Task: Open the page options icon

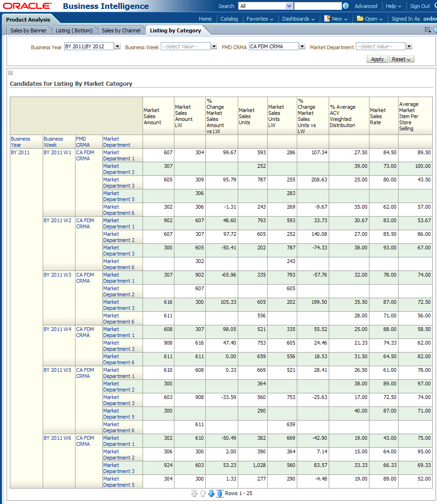Action: (x=428, y=30)
